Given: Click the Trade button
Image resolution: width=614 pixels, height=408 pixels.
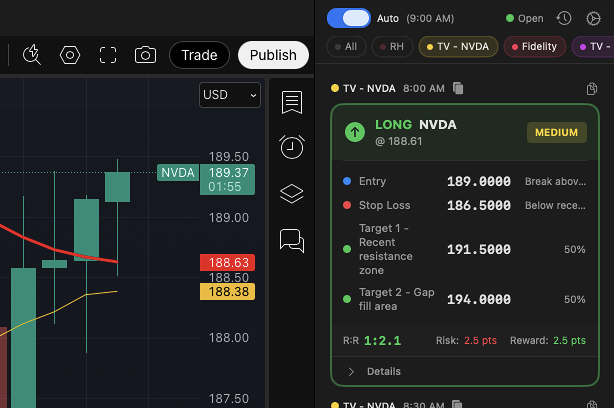Looking at the screenshot, I should [199, 55].
